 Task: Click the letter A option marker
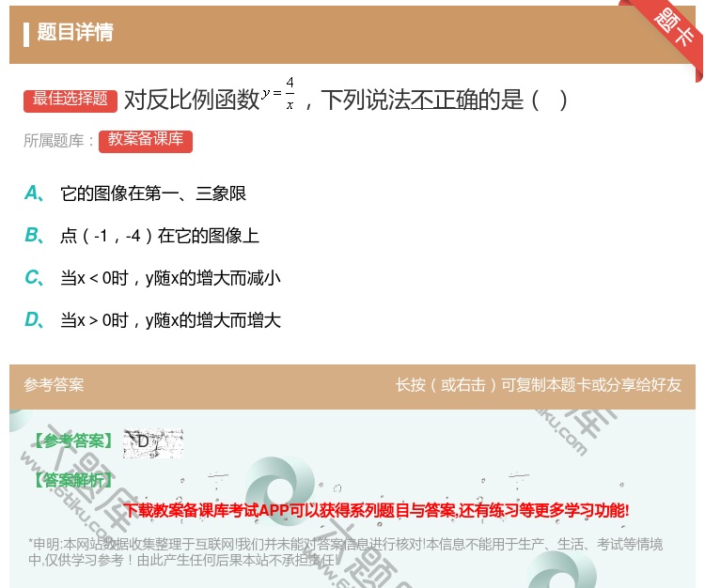click(34, 193)
